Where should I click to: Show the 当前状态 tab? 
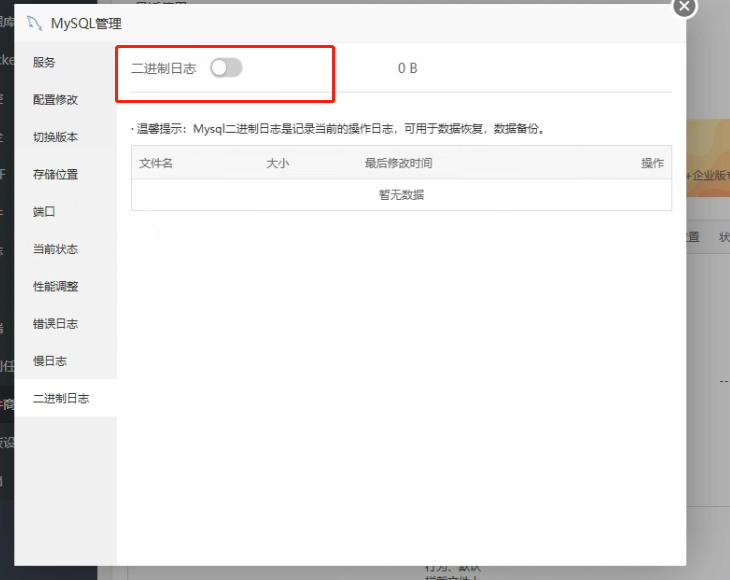click(x=55, y=249)
